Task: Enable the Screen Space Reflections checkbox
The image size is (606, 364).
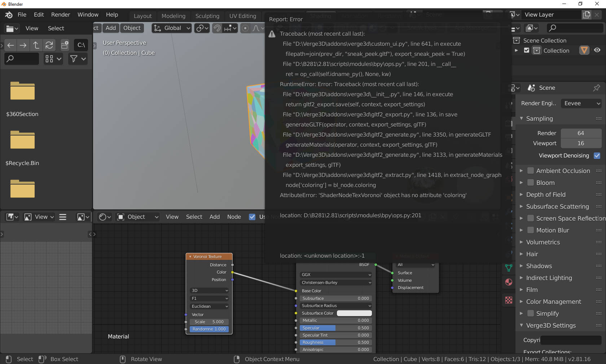Action: click(531, 218)
